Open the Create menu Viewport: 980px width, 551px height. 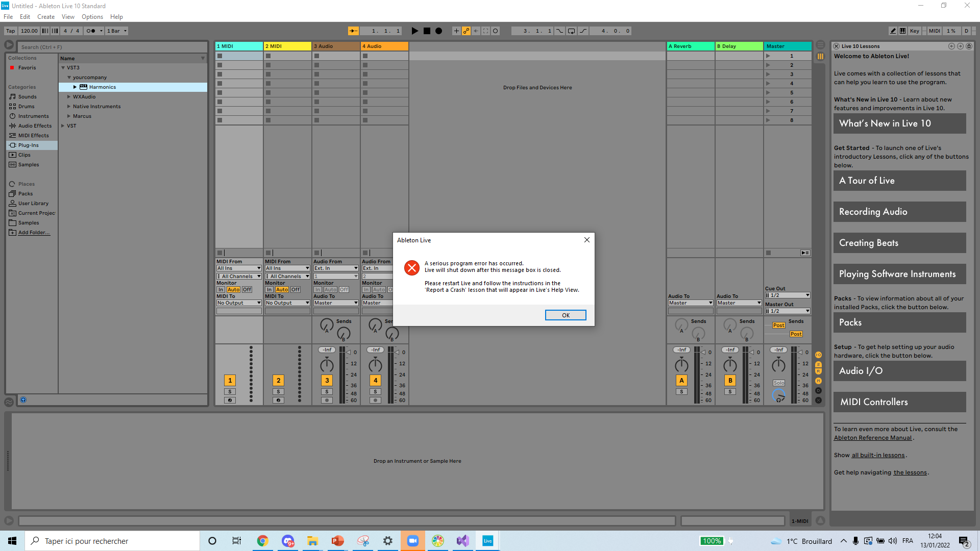pyautogui.click(x=45, y=17)
